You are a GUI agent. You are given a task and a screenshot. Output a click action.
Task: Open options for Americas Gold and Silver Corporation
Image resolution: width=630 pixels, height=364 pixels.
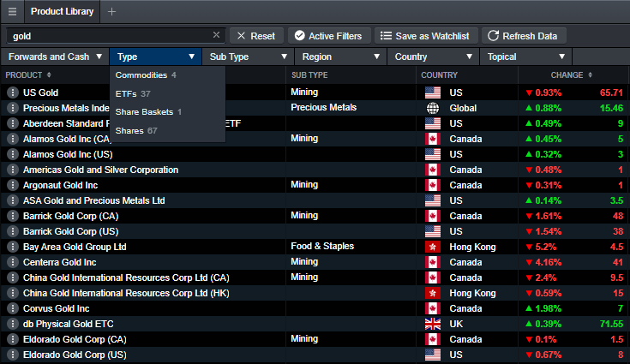[x=13, y=170]
